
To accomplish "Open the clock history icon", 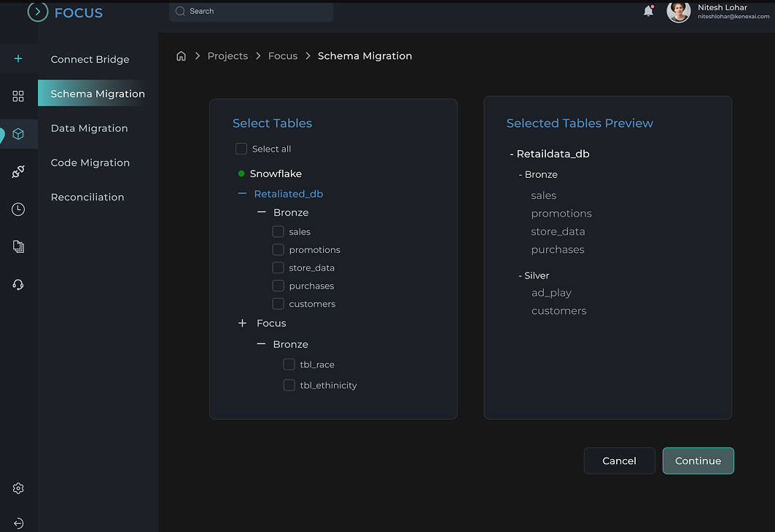I will click(x=18, y=209).
